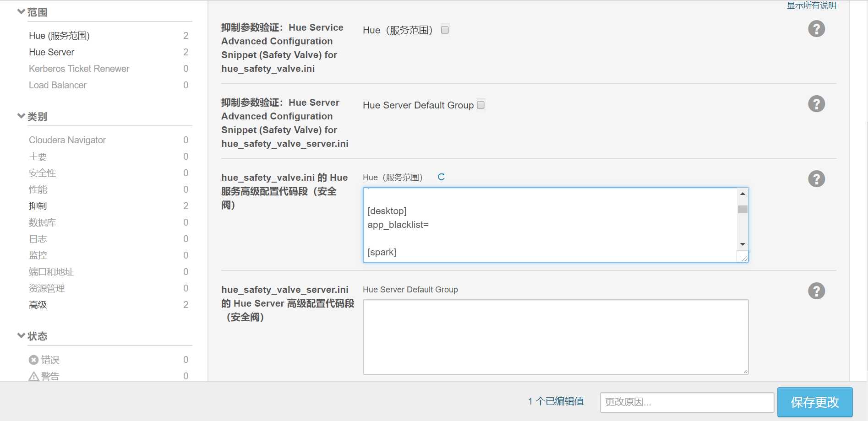Click the warning triangle icon next to 警告
868x421 pixels.
pyautogui.click(x=34, y=377)
